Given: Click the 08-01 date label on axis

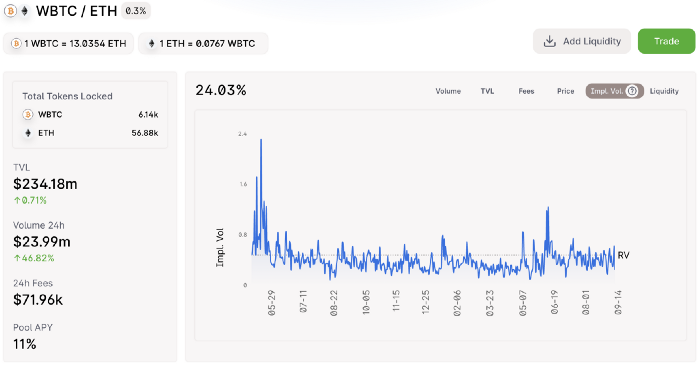Looking at the screenshot, I should click(x=586, y=303).
